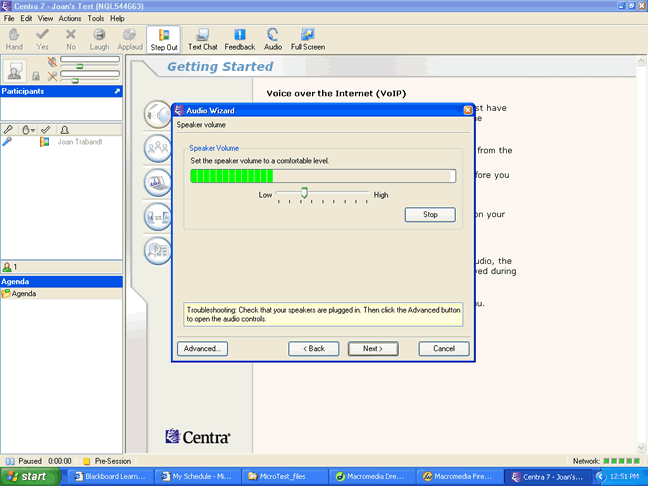Click the participant count icon
The width and height of the screenshot is (648, 486).
[x=7, y=267]
